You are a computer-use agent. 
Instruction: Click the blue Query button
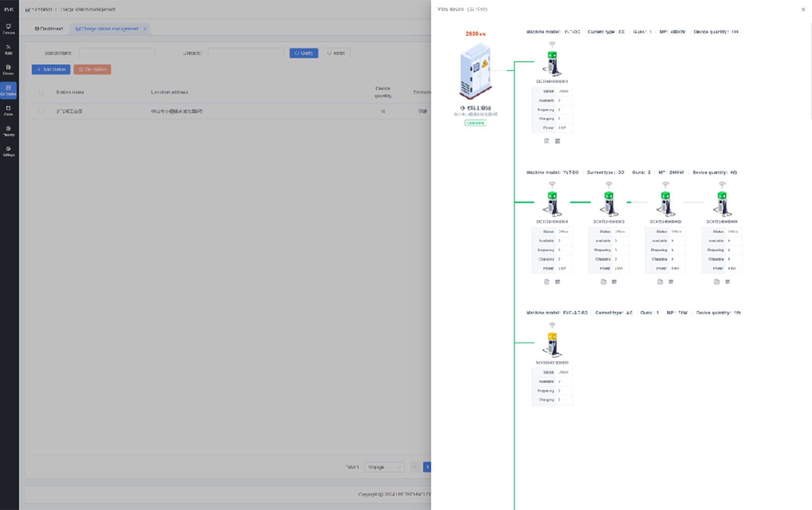[303, 53]
